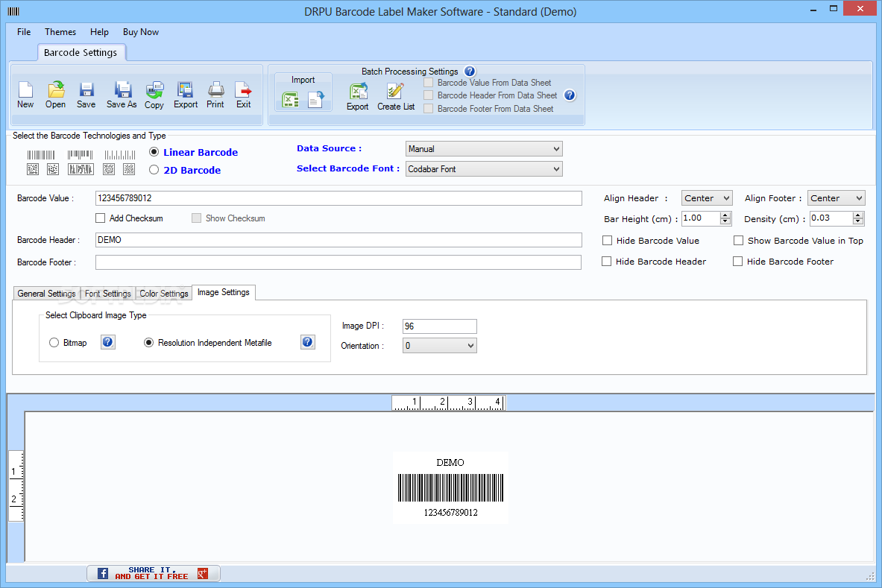
Task: Click the horizontal ruler above preview
Action: tap(449, 402)
